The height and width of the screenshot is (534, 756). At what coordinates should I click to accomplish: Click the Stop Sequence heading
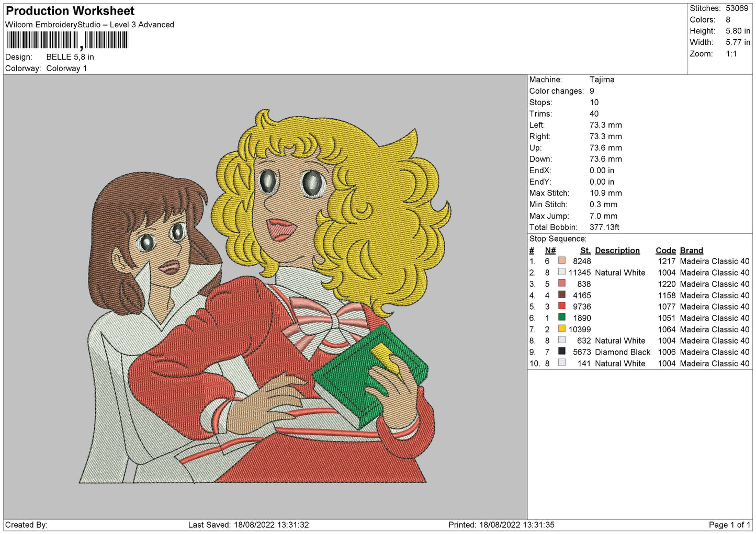point(558,239)
